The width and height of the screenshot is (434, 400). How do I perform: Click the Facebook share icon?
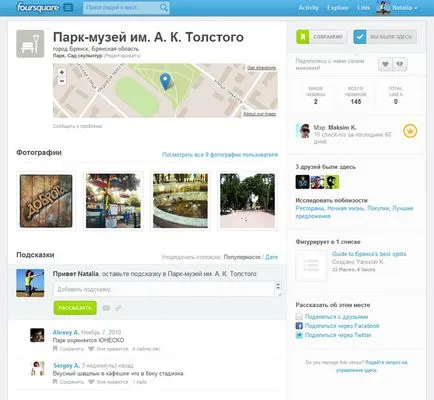click(299, 326)
